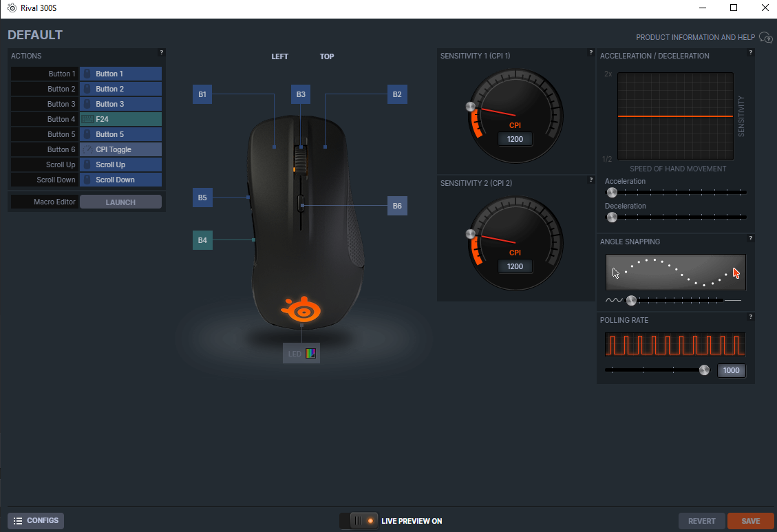
Task: Click the CPI 1 value field showing 1200
Action: [515, 139]
